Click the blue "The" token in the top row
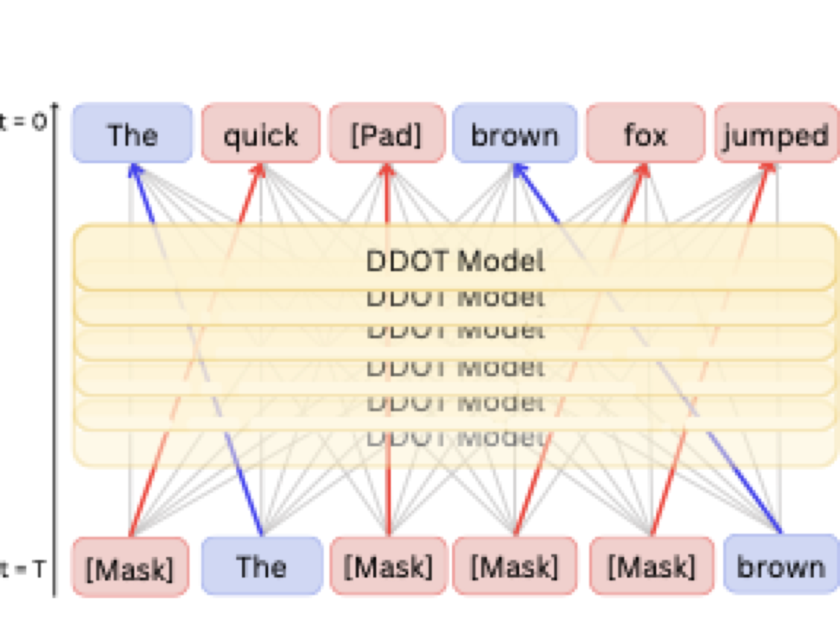The height and width of the screenshot is (630, 840). click(x=132, y=134)
